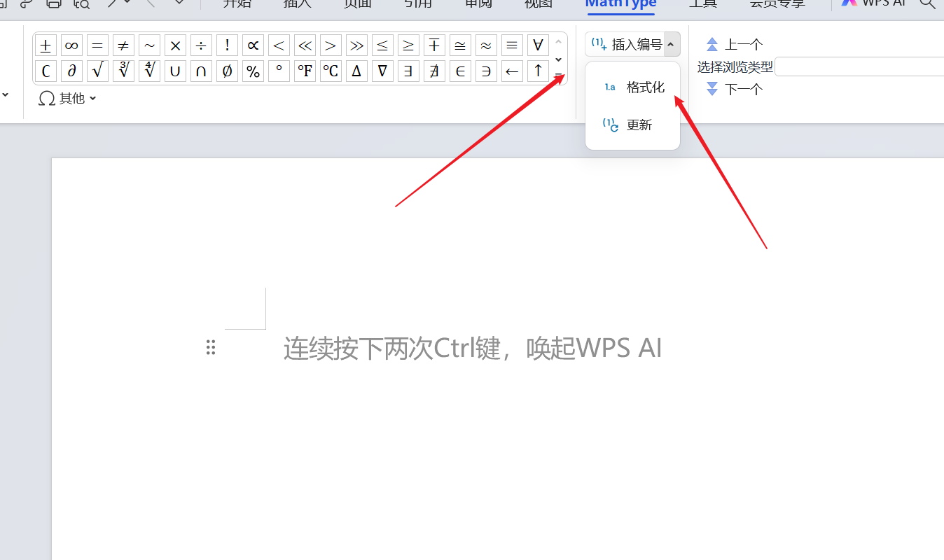Insert the greater-than > symbol

[x=331, y=45]
